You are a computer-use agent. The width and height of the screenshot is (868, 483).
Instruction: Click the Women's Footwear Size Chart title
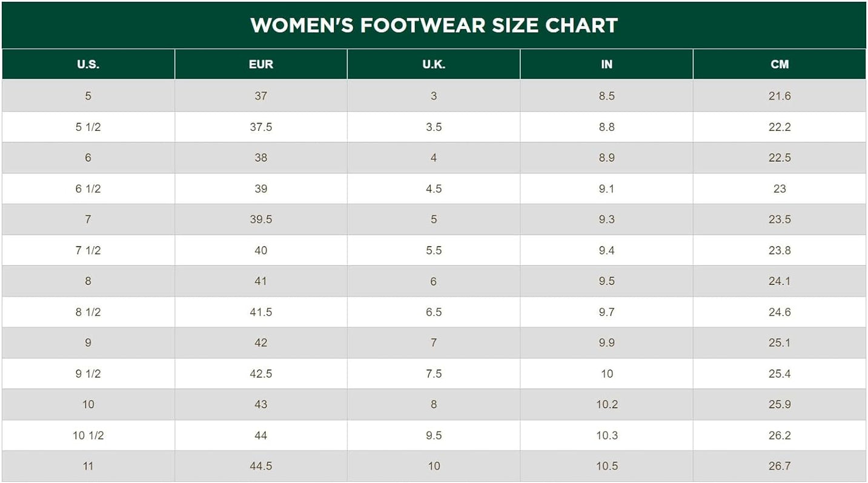[x=434, y=25]
